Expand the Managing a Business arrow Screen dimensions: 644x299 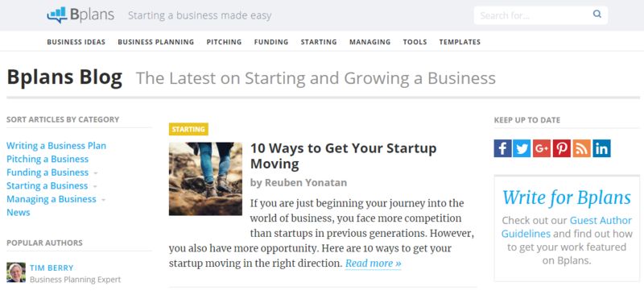[103, 200]
